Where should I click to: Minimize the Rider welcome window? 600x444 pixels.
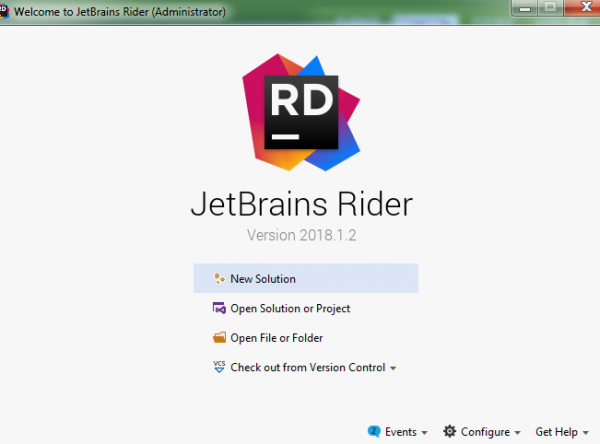525,8
